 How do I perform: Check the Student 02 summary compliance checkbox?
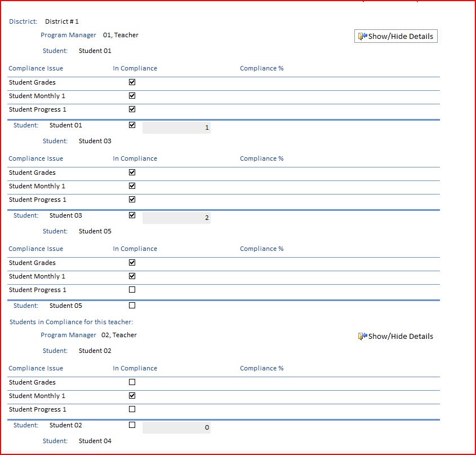coord(132,425)
